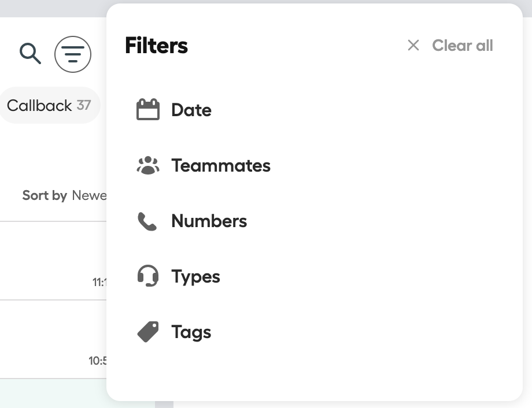Toggle the filter funnel button
Viewport: 532px width, 408px height.
73,54
